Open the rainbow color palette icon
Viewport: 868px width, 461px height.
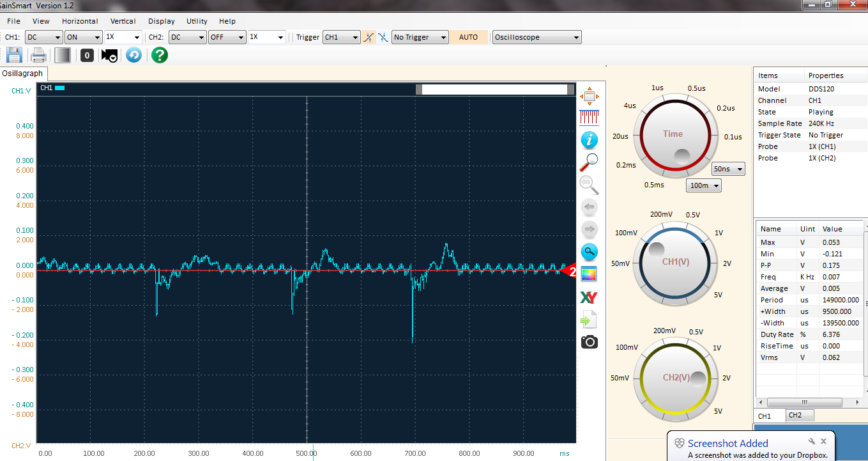[x=589, y=274]
